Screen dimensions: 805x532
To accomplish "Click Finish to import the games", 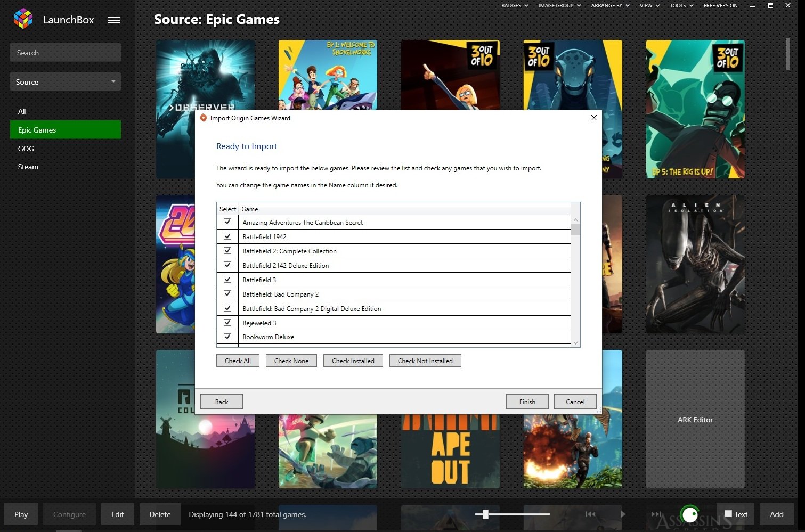I will click(x=527, y=402).
